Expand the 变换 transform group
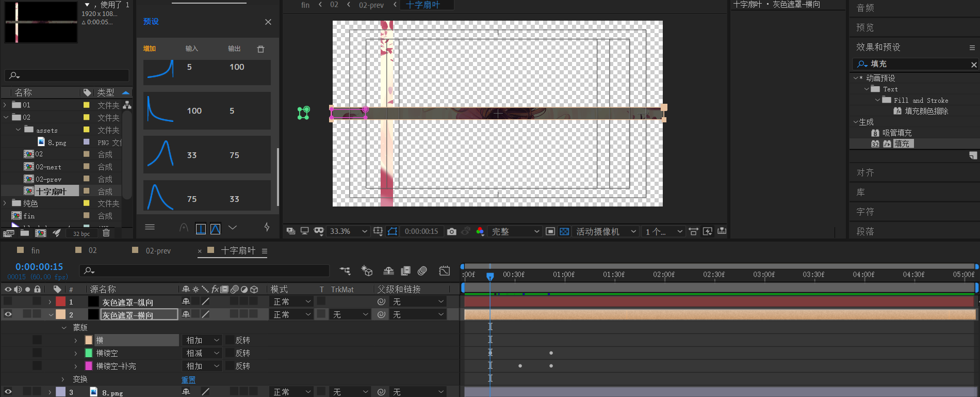980x397 pixels. (x=63, y=379)
